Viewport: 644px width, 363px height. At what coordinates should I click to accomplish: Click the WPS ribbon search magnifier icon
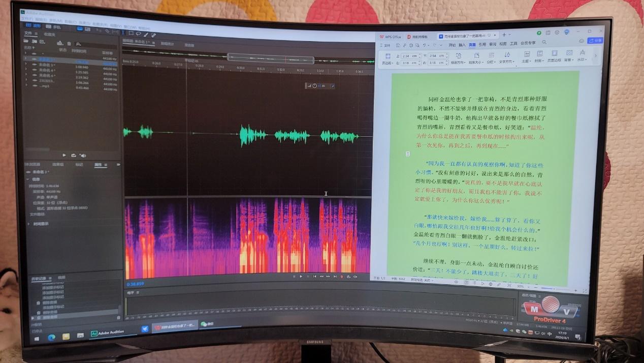tap(544, 42)
